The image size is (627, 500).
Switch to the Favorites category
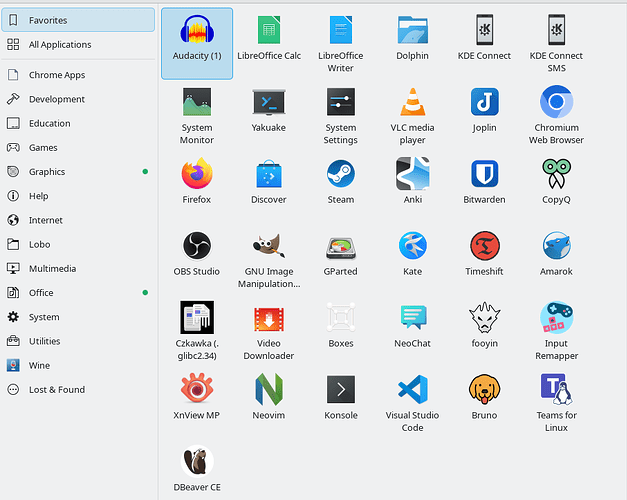pyautogui.click(x=48, y=20)
